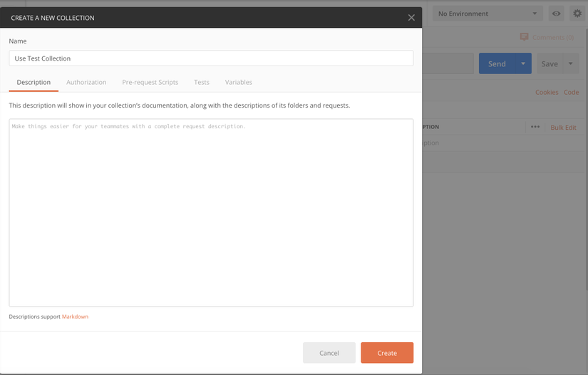Screen dimensions: 588x375
Task: Open the Variables tab
Action: point(239,83)
